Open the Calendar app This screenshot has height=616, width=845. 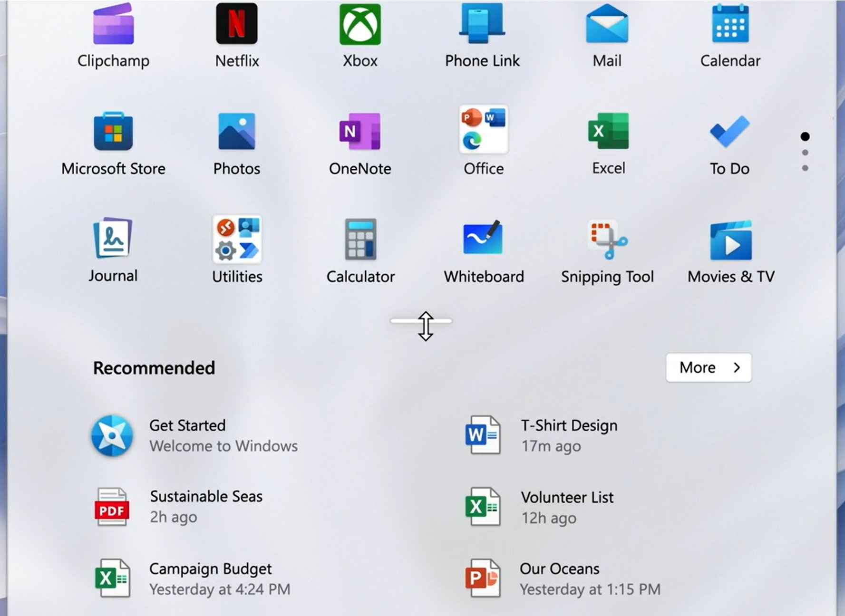click(730, 36)
